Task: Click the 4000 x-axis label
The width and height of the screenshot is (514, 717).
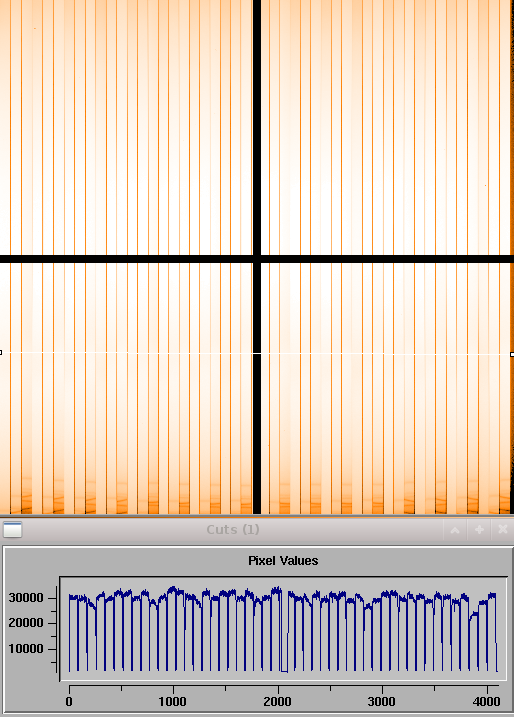Action: 486,701
